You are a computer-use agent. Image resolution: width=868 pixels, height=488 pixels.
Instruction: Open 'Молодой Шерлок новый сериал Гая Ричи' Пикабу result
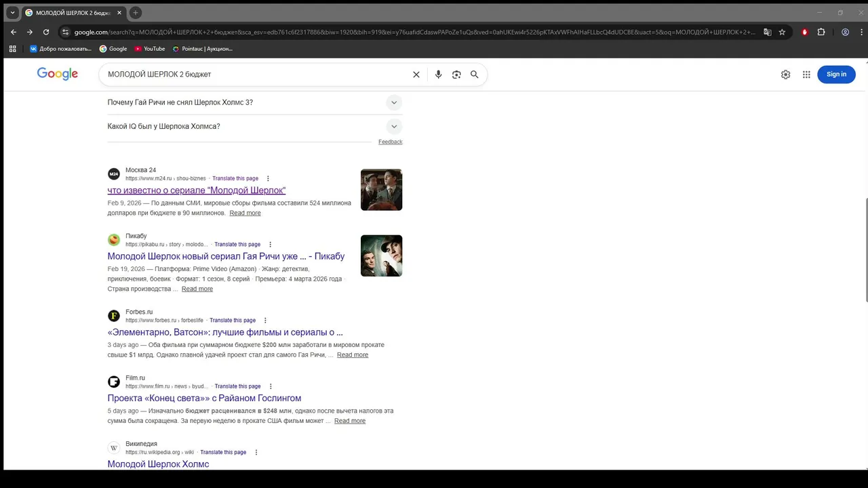pos(226,256)
